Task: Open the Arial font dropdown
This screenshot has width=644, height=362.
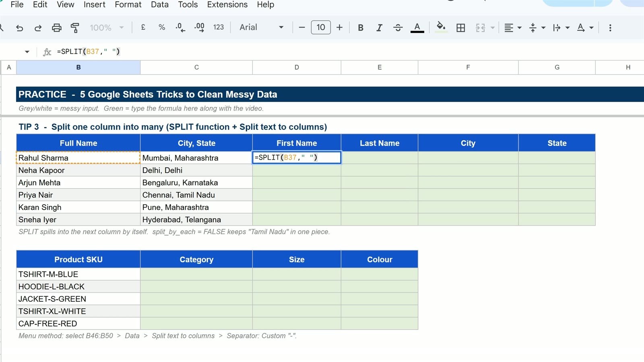Action: pos(262,27)
